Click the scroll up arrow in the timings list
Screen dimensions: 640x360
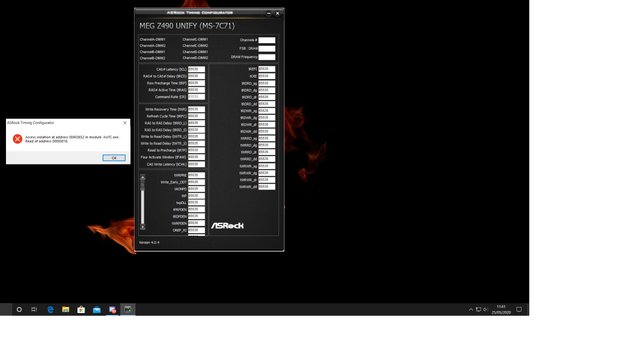coord(142,177)
